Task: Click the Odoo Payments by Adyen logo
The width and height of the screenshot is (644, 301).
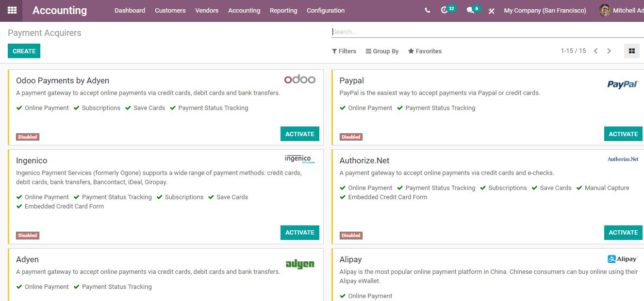Action: coord(300,79)
